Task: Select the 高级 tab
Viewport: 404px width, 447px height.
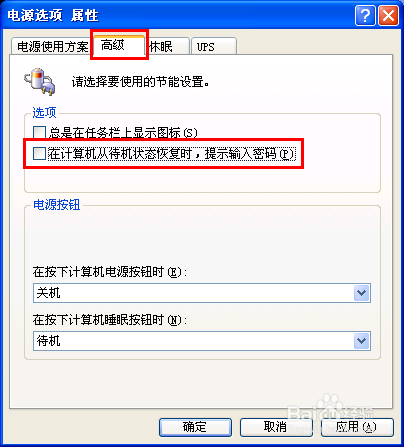Action: click(x=119, y=44)
